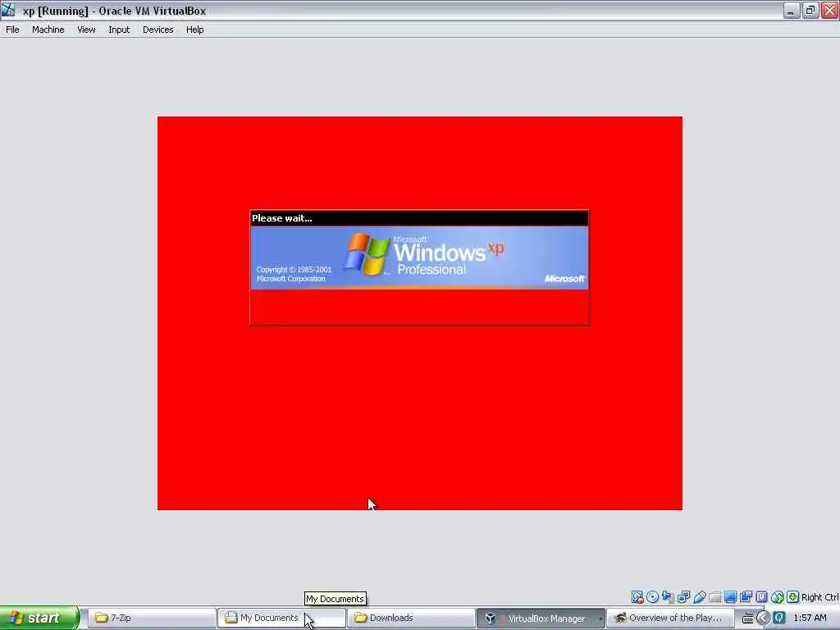Screen dimensions: 840x630
Task: Click the audio status icon
Action: pyautogui.click(x=668, y=597)
